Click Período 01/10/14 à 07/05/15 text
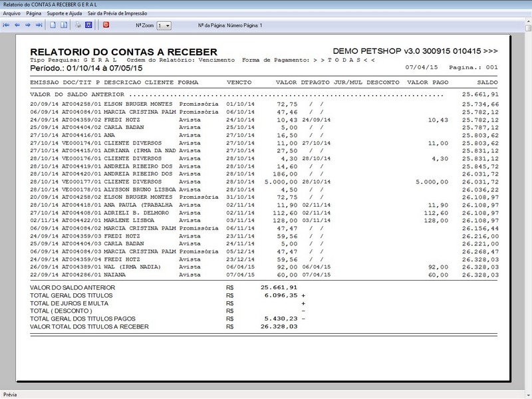The height and width of the screenshot is (399, 532). coord(86,68)
